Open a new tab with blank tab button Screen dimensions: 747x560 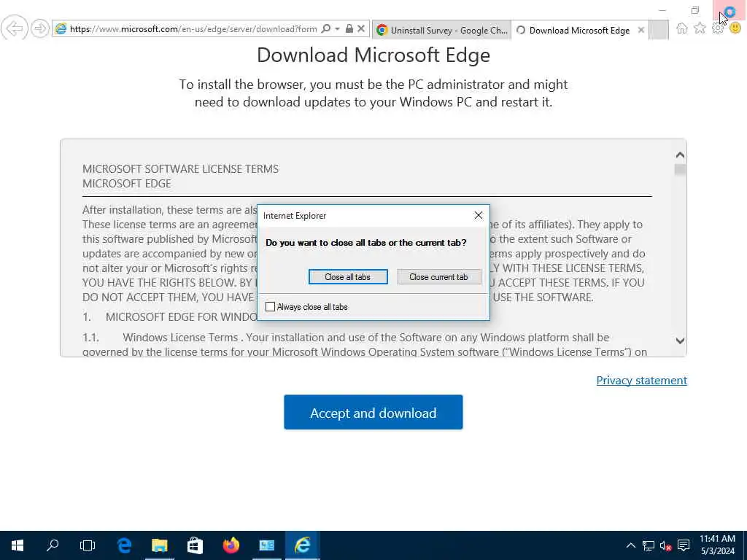tap(659, 30)
